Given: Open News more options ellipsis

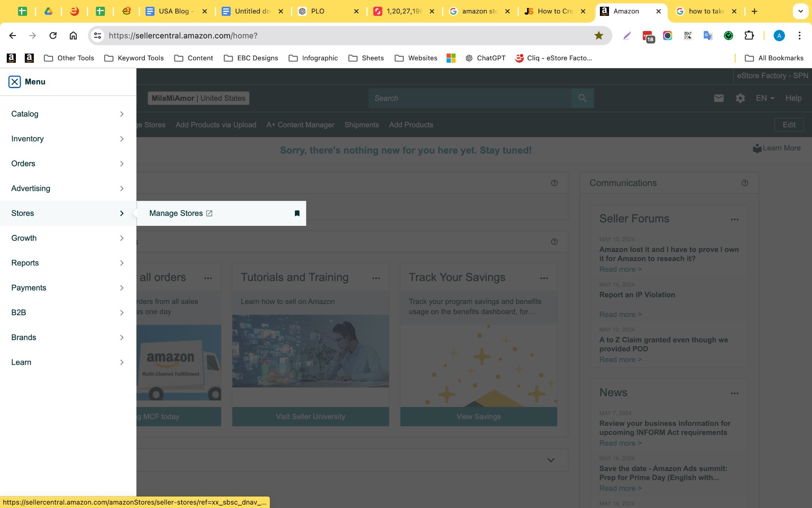Looking at the screenshot, I should point(735,393).
